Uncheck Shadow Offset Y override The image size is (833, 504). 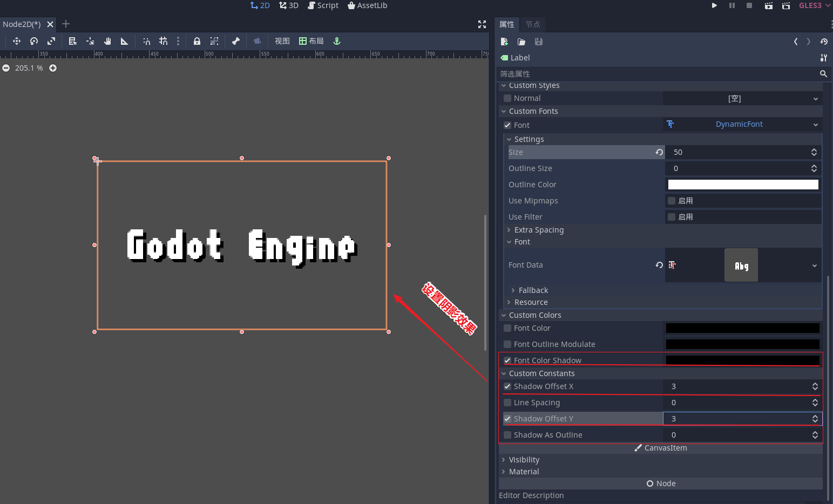coord(507,419)
